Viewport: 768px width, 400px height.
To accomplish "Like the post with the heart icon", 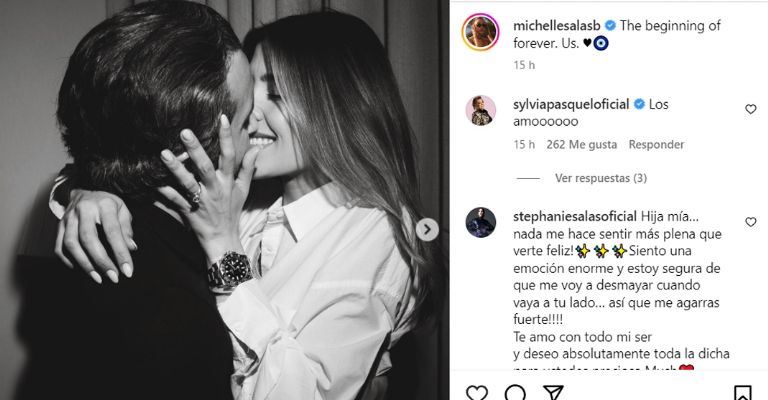I will pyautogui.click(x=478, y=392).
